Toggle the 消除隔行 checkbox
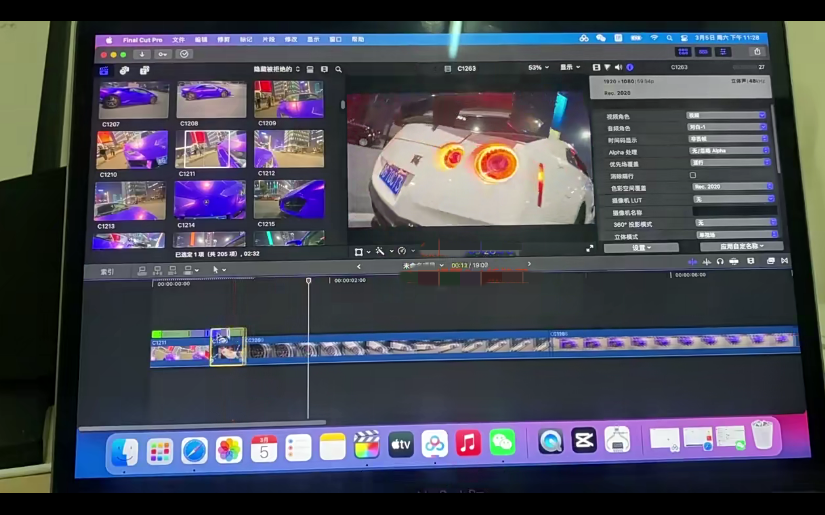Image resolution: width=825 pixels, height=515 pixels. click(693, 175)
